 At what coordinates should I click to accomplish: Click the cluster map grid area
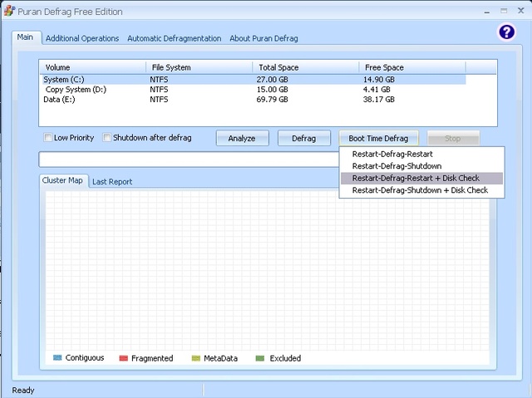click(268, 271)
